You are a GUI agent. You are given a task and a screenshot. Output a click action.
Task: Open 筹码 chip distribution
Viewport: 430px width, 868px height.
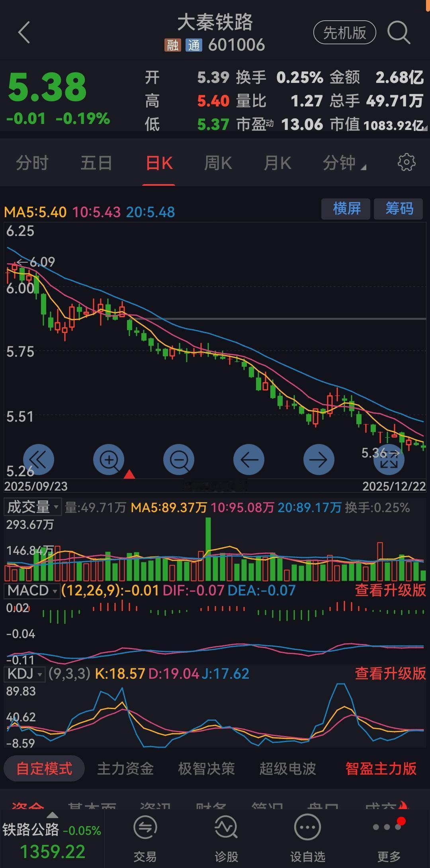click(399, 209)
